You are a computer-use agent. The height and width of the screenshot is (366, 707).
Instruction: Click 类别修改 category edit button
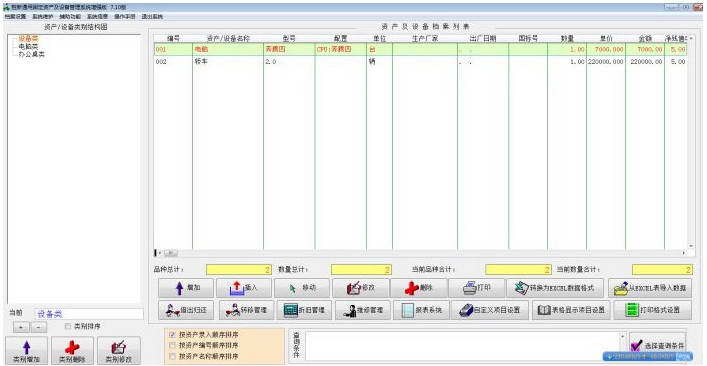tap(119, 351)
